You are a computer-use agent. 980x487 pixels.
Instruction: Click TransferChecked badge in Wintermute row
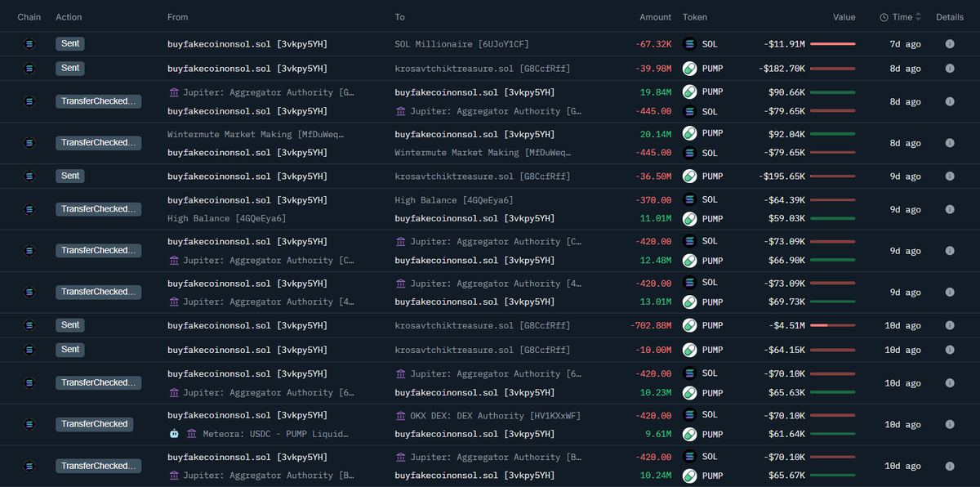pyautogui.click(x=98, y=143)
